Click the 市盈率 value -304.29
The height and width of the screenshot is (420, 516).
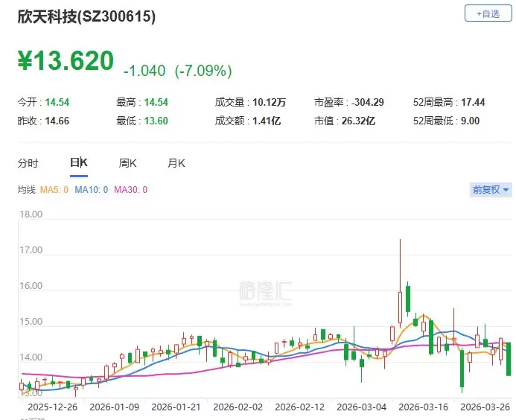click(369, 102)
